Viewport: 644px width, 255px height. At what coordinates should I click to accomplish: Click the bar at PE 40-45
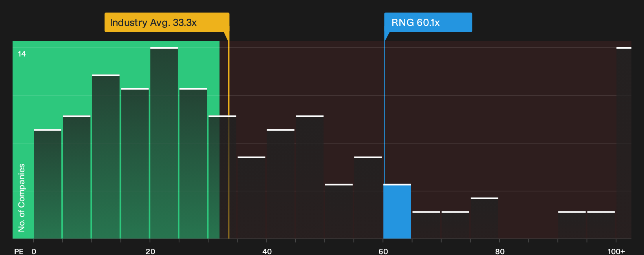[x=281, y=184]
